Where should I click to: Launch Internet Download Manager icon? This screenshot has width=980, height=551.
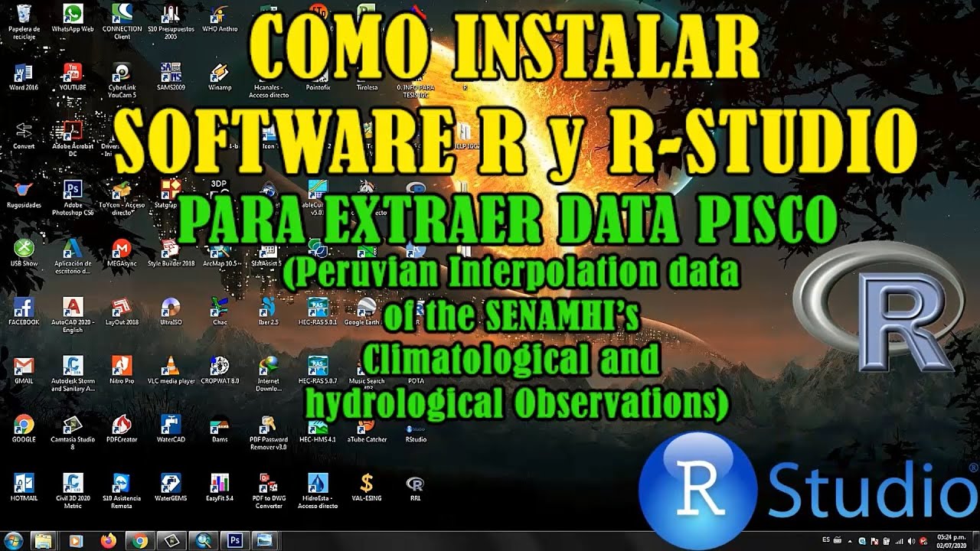pos(269,374)
